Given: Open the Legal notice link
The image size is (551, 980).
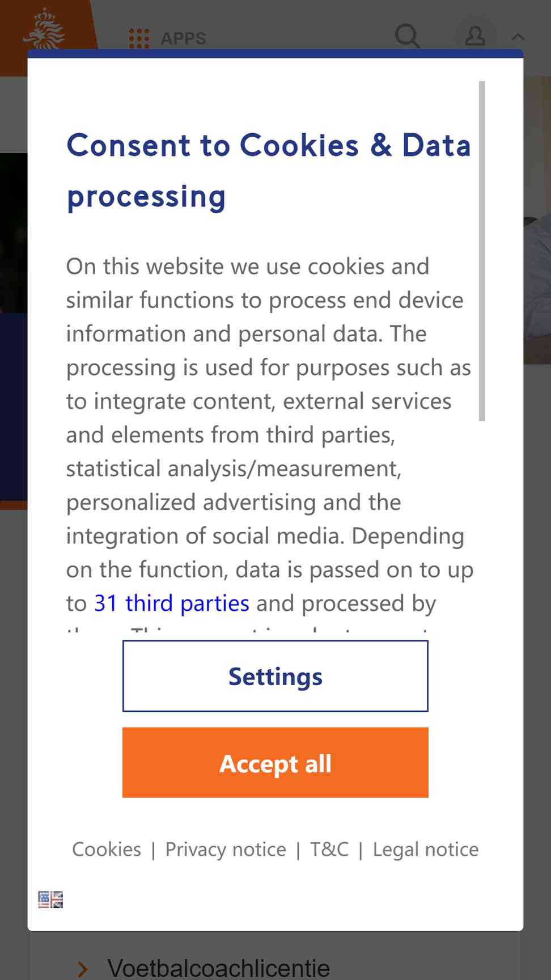Looking at the screenshot, I should click(426, 850).
